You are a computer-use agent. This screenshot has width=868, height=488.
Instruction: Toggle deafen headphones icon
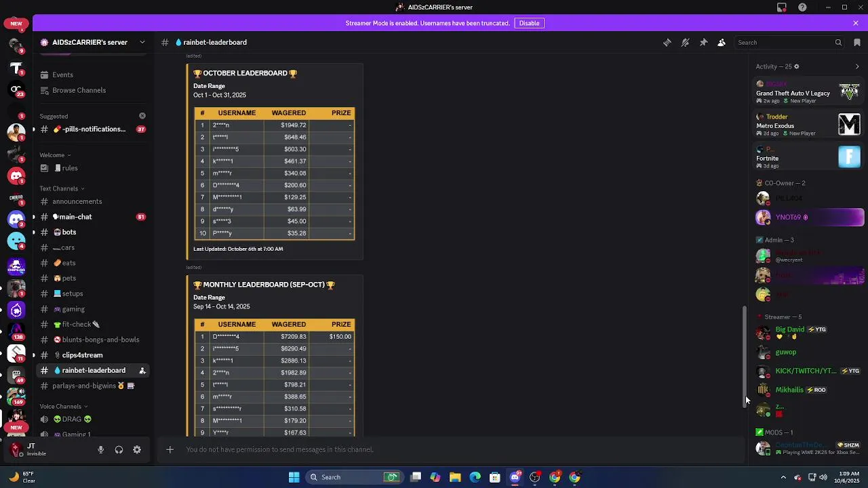pos(119,449)
